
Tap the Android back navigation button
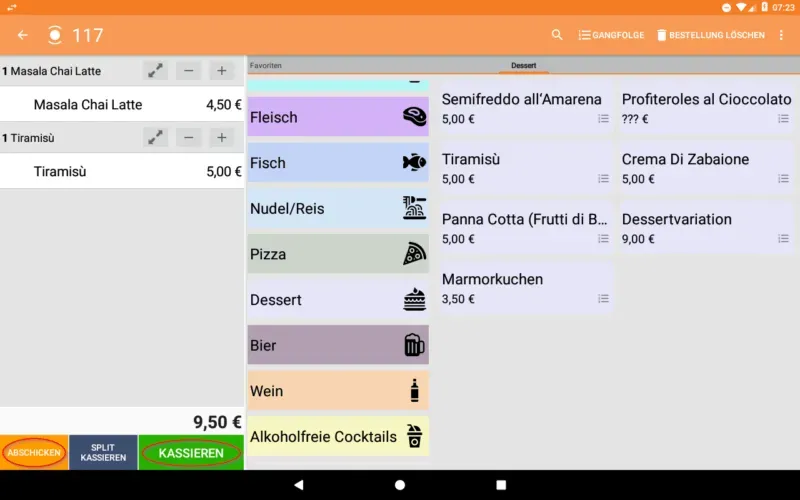299,485
